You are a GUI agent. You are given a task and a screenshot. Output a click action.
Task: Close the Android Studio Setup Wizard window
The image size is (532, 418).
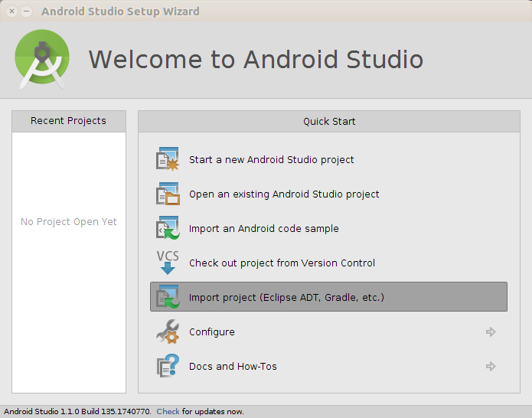[x=12, y=11]
